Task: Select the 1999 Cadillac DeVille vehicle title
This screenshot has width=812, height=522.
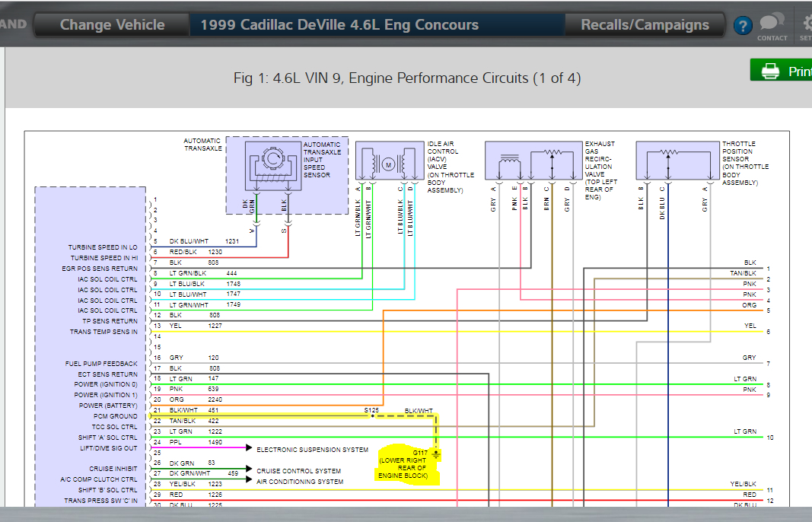Action: [339, 25]
